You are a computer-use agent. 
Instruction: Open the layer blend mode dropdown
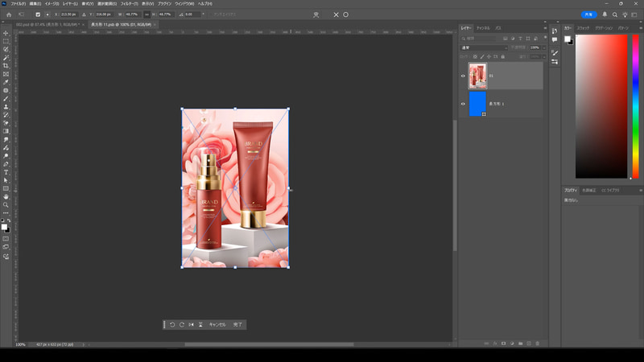[x=485, y=47]
